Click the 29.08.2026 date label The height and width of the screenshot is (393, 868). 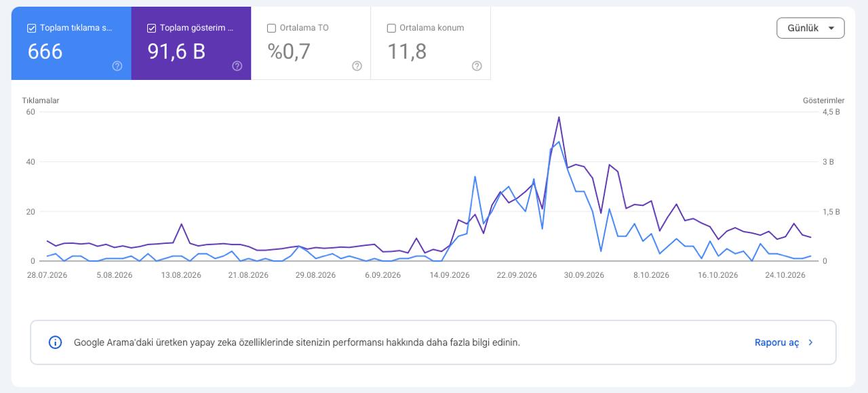coord(315,275)
